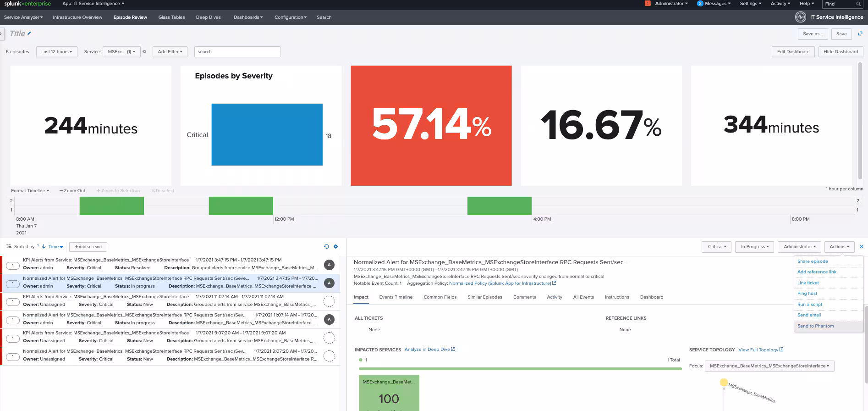The height and width of the screenshot is (411, 868).
Task: Click unassigned owner circle on 11:07:14 KPI episode
Action: tap(329, 301)
